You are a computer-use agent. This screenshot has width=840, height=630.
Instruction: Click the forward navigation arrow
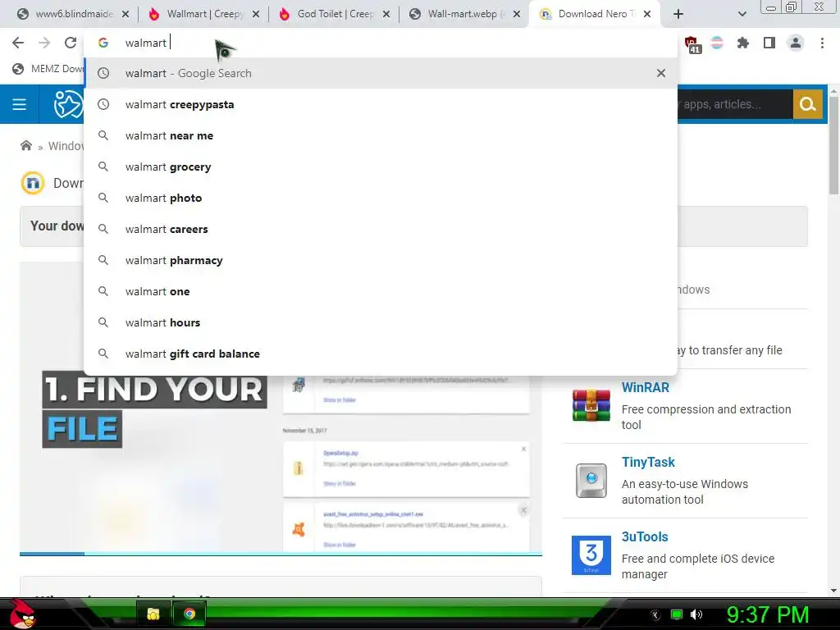[x=44, y=43]
